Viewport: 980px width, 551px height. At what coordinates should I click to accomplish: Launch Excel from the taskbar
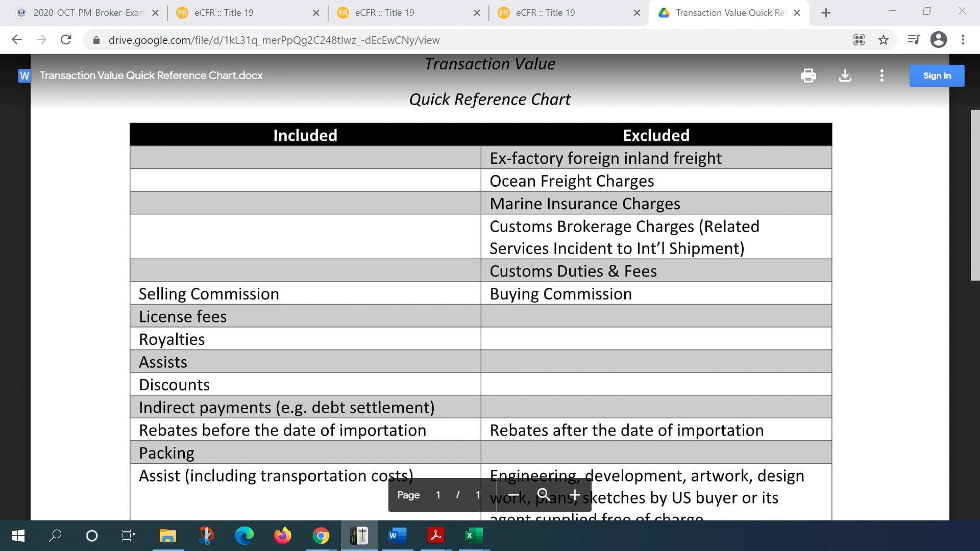(x=473, y=536)
